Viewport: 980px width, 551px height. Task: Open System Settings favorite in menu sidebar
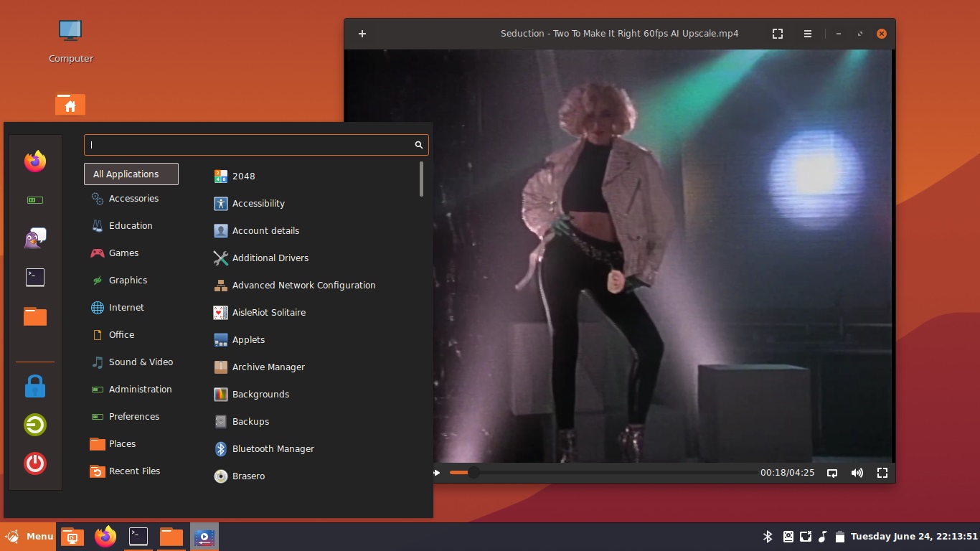pos(35,200)
